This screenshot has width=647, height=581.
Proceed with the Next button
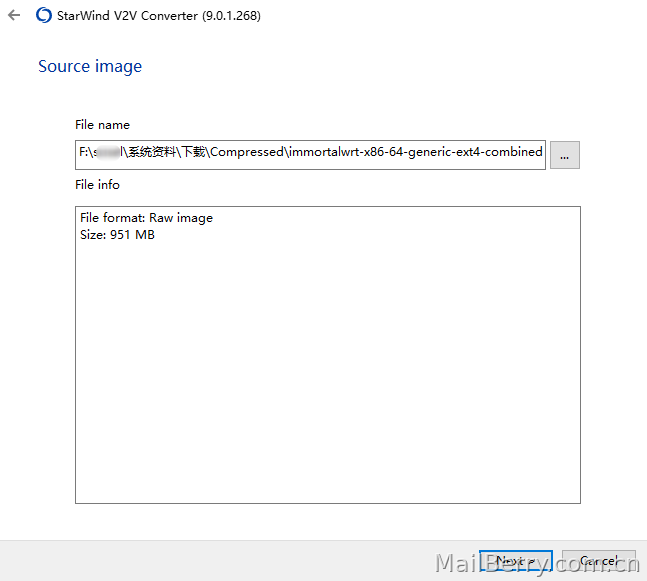point(516,561)
